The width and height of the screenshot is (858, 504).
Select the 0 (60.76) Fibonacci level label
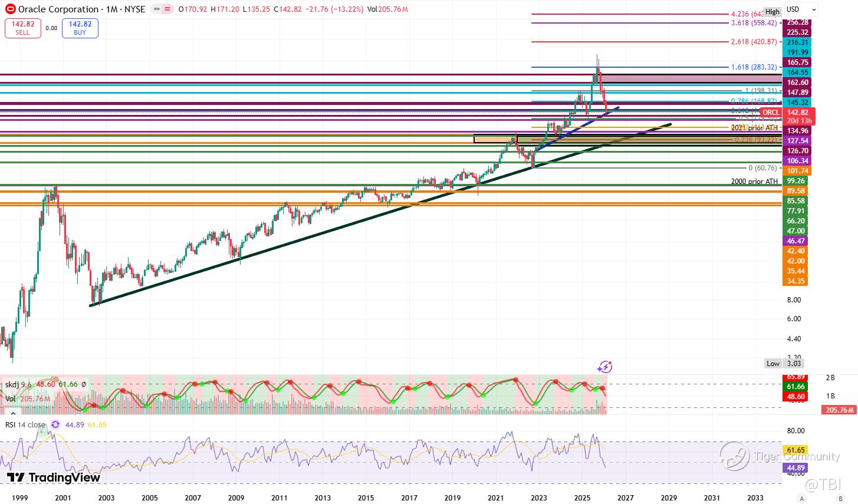click(x=762, y=168)
